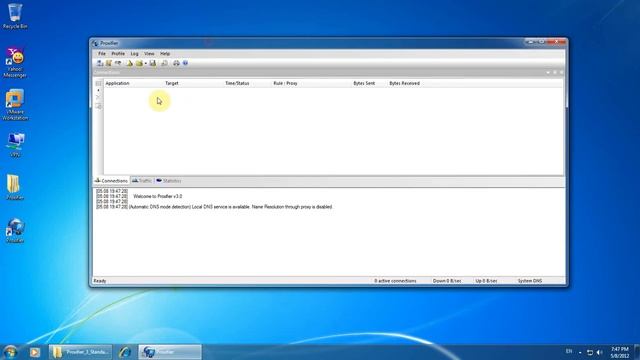This screenshot has width=640, height=360.
Task: Open the Help menu
Action: point(165,54)
